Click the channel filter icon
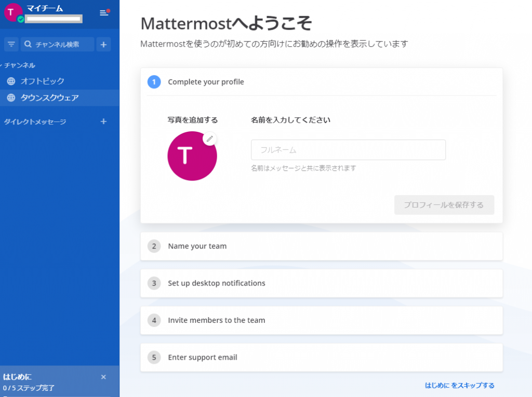This screenshot has height=397, width=532. click(11, 45)
